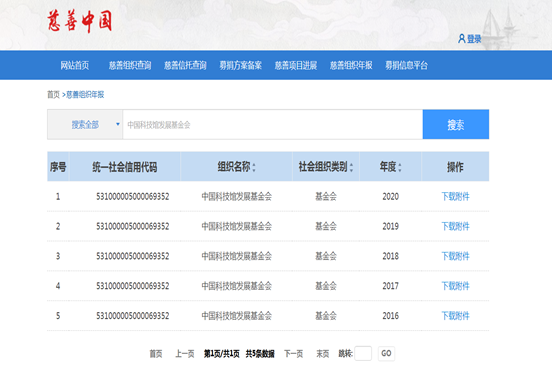Screen dimensions: 552x368
Task: Open the 募捐信息平台 nav item
Action: [x=406, y=65]
